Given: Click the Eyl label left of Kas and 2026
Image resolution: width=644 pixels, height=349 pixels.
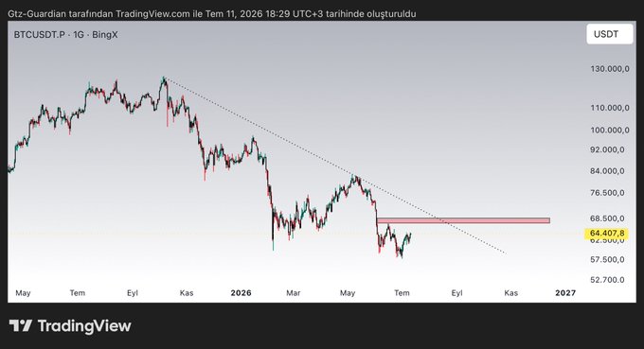Looking at the screenshot, I should (133, 293).
